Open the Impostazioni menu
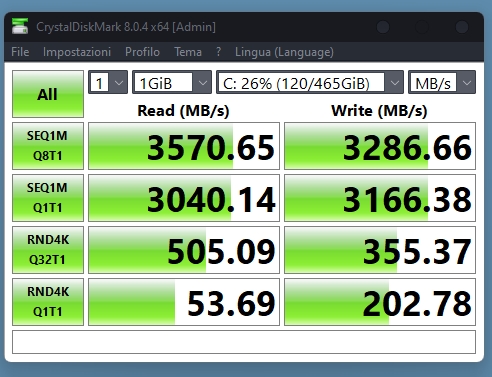 coord(77,52)
